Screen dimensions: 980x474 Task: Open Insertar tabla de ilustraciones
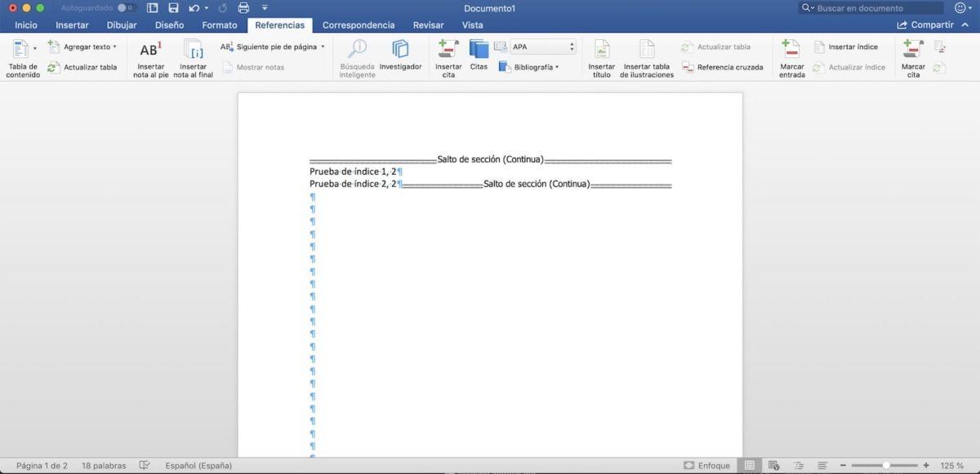tap(646, 57)
